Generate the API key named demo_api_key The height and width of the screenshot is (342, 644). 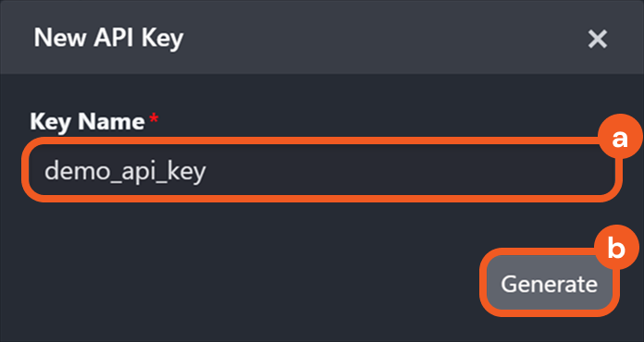pyautogui.click(x=549, y=283)
